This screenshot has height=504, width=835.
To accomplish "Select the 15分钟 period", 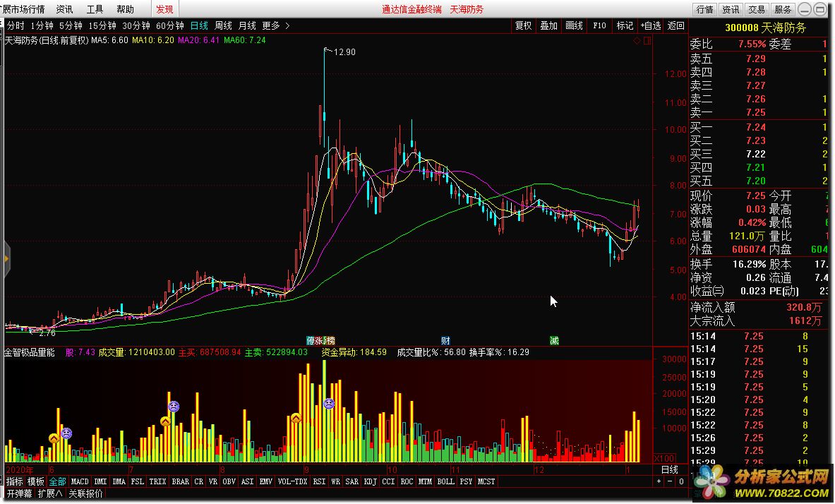I will [x=102, y=25].
